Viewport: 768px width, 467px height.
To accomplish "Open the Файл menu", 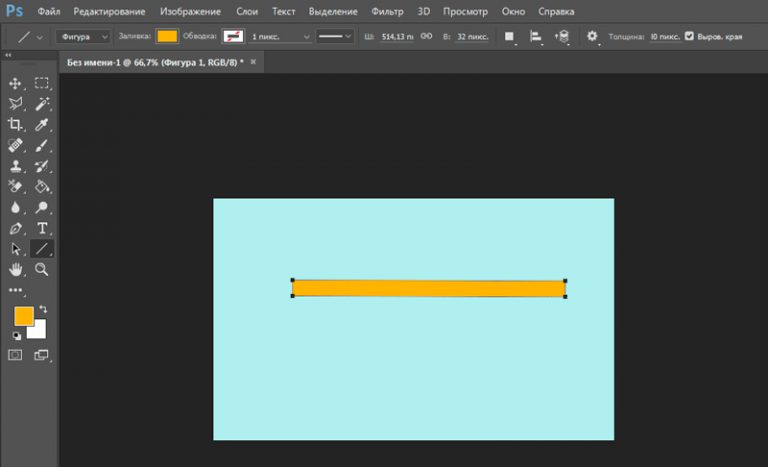I will [x=49, y=11].
